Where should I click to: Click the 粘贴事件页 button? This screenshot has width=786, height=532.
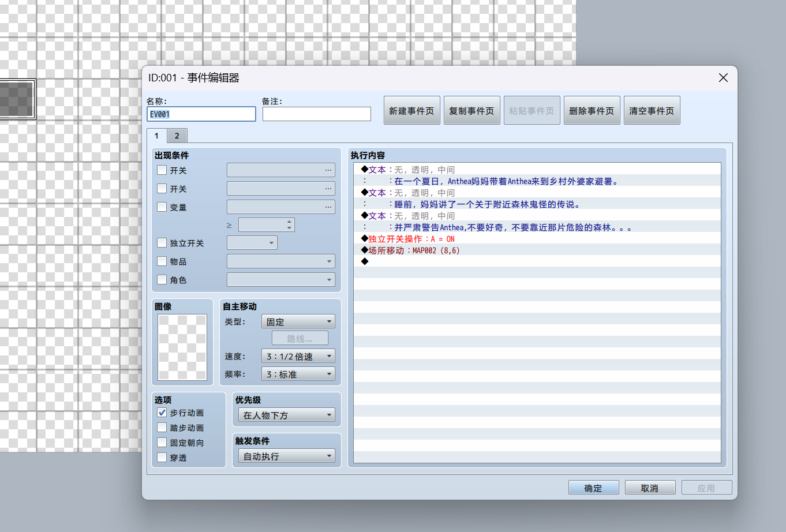point(532,110)
